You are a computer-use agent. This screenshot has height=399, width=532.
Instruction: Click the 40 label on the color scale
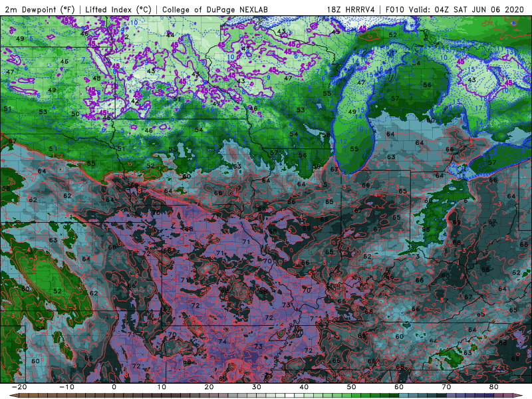click(304, 387)
